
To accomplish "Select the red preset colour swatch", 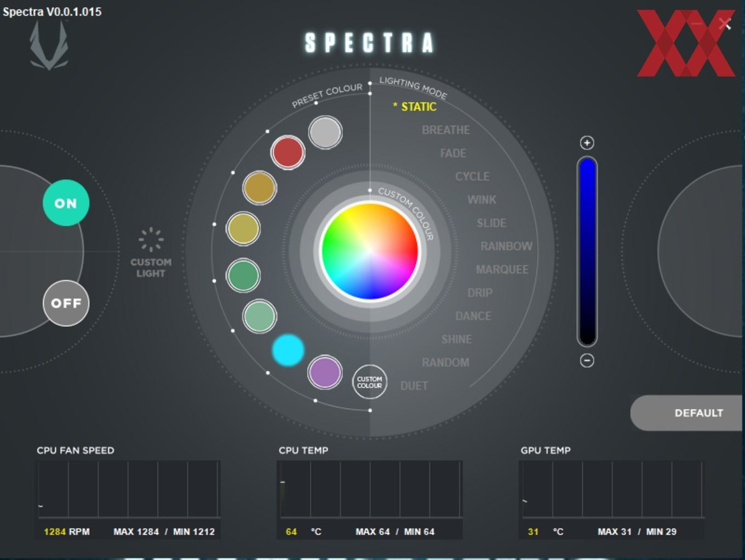I will click(x=288, y=152).
